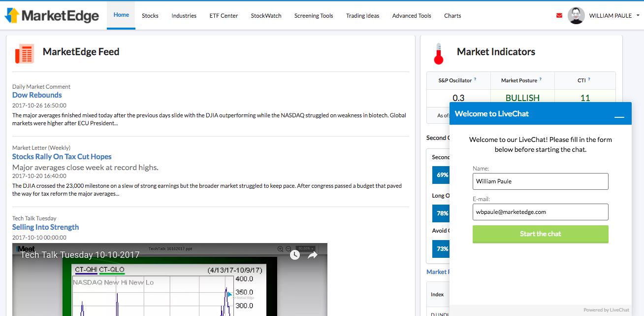The height and width of the screenshot is (316, 644).
Task: Click the CTI help question mark
Action: coord(589,79)
